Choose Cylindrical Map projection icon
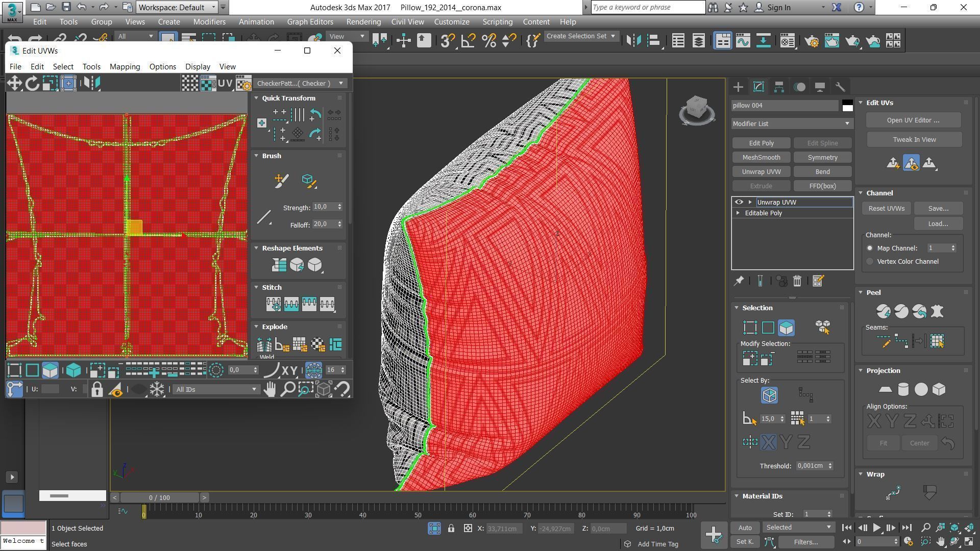The width and height of the screenshot is (980, 551). (903, 390)
